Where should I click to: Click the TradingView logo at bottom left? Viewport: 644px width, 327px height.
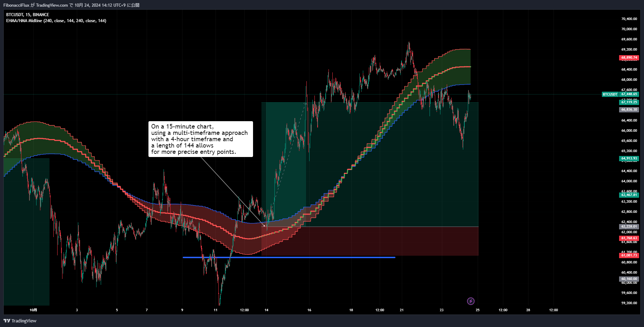[x=20, y=321]
